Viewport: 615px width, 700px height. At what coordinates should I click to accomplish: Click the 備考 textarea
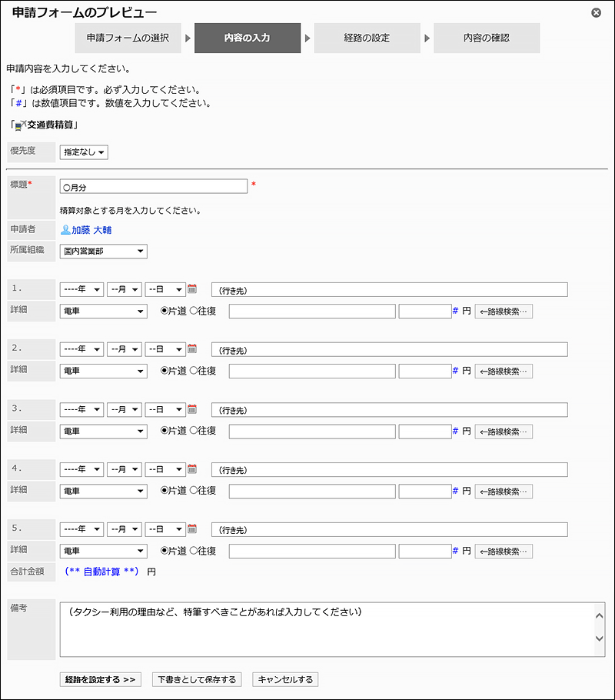pos(332,629)
